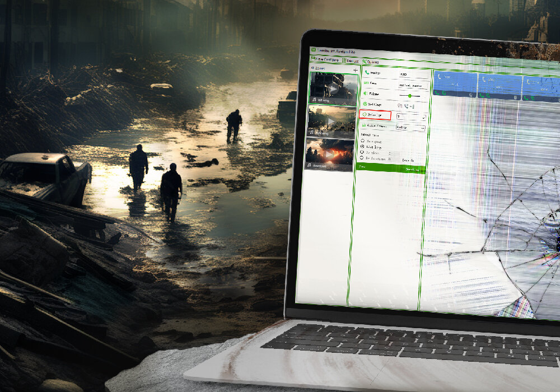Click the green Settings gear icon
The width and height of the screenshot is (560, 392).
pyautogui.click(x=365, y=104)
